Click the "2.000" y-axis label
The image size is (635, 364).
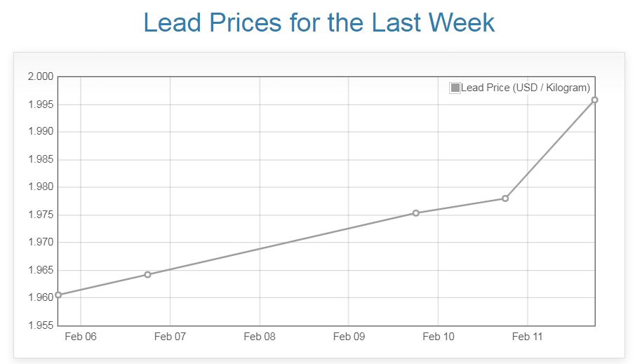click(41, 76)
